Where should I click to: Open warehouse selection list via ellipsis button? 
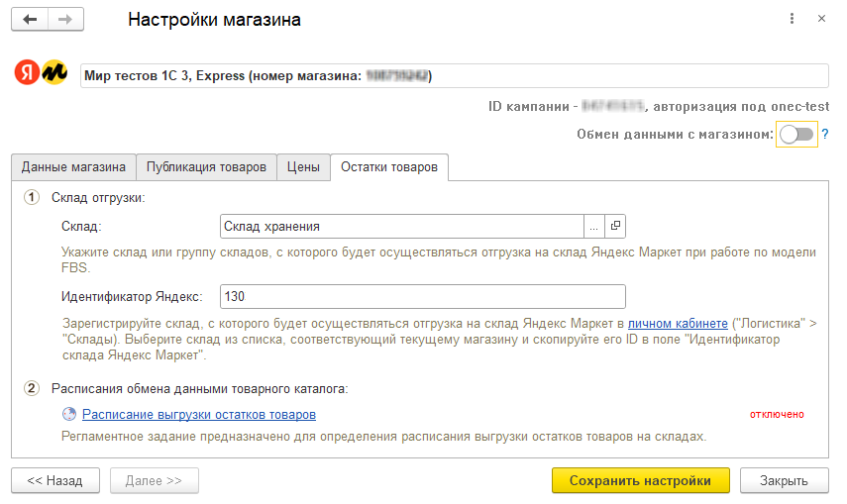tap(594, 227)
